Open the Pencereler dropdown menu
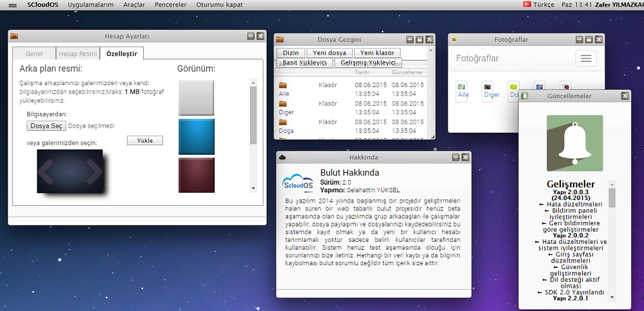644x311 pixels. [171, 5]
